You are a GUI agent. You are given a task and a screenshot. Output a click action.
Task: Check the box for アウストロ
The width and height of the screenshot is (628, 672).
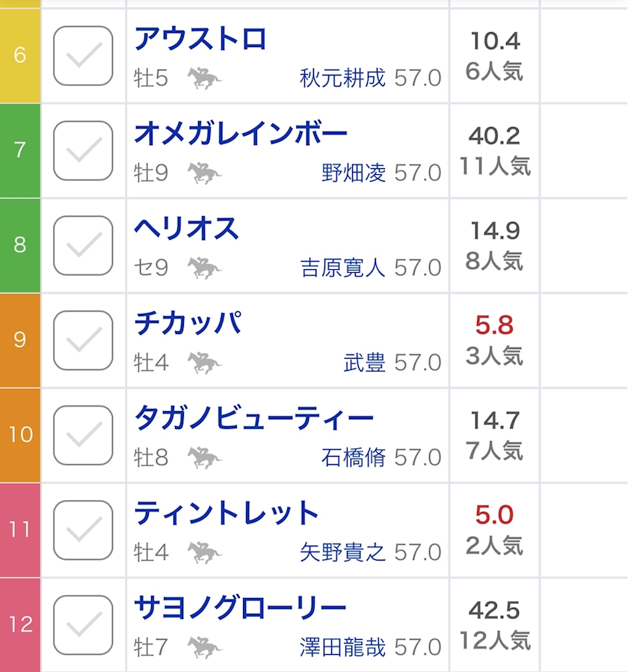tap(84, 56)
